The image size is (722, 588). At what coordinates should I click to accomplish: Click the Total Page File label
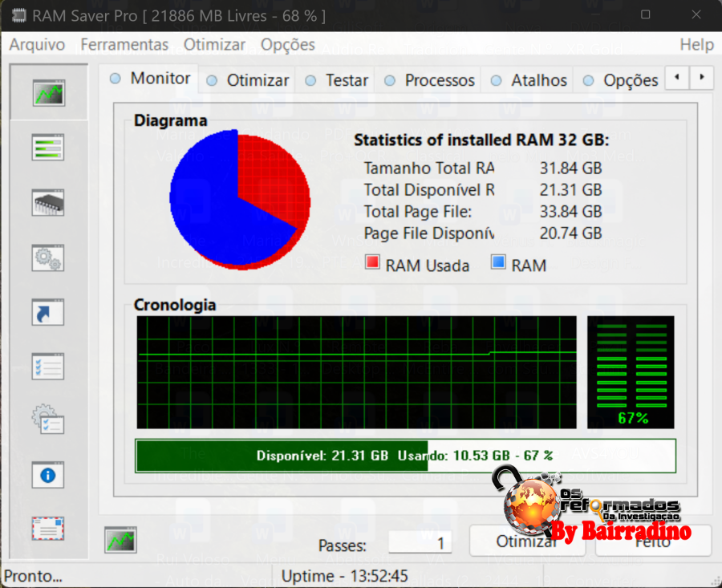coord(418,211)
